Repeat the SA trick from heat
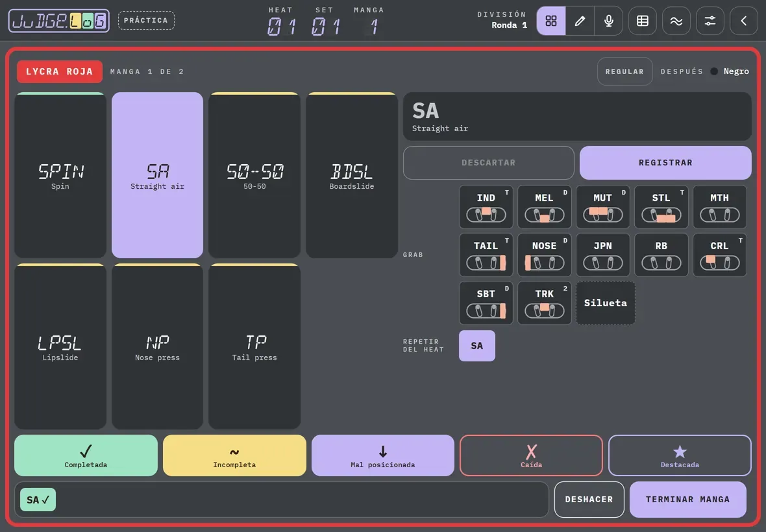Viewport: 766px width, 532px height. coord(476,346)
